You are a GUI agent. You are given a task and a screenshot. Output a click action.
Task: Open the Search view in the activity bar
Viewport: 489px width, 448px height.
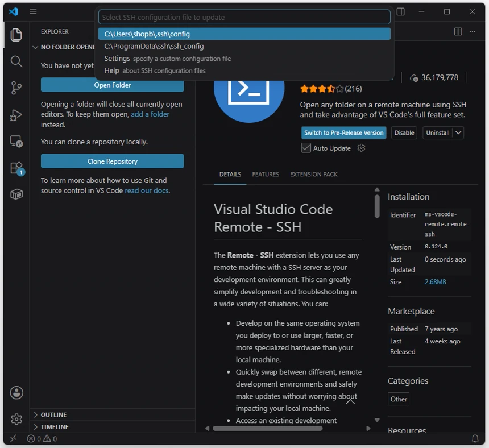point(16,61)
